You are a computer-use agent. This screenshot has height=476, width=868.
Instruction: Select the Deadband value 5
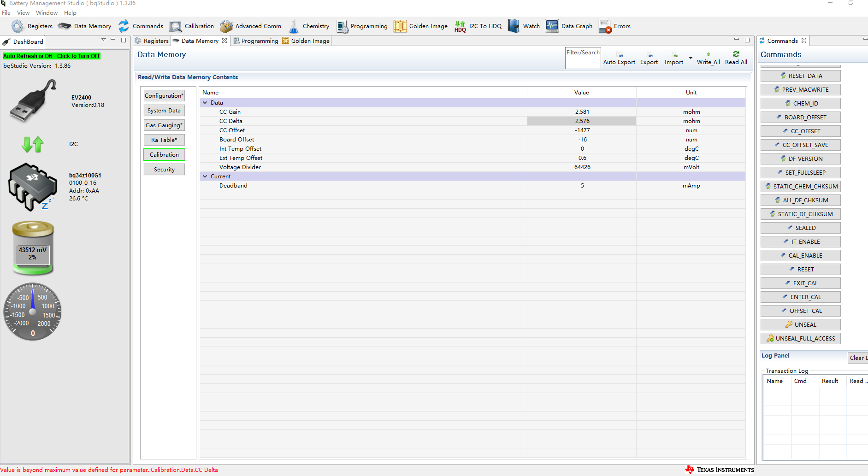coord(582,186)
